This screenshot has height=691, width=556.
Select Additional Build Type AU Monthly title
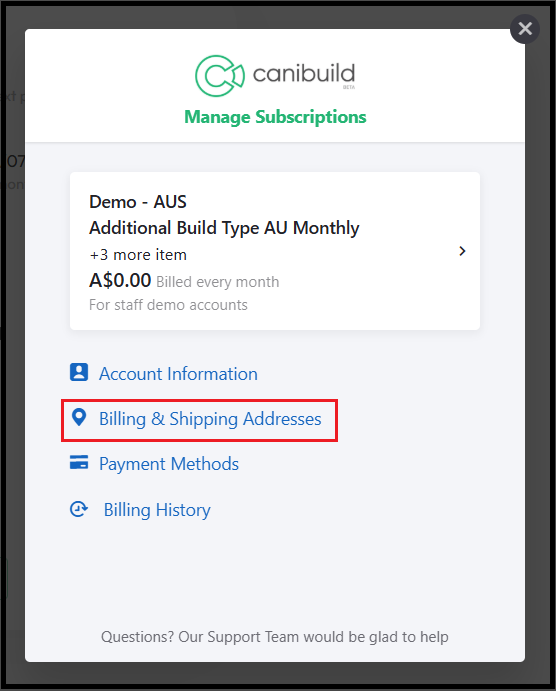click(224, 228)
